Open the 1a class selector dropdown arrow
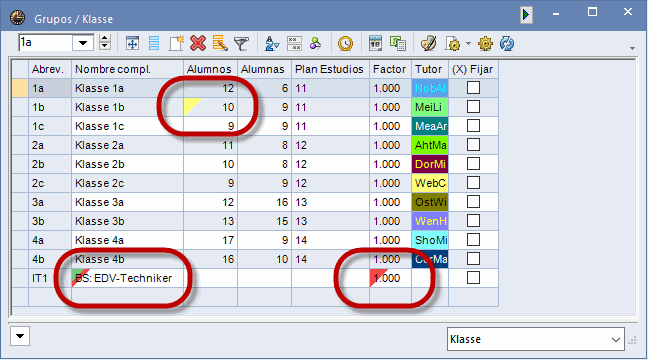 [83, 43]
